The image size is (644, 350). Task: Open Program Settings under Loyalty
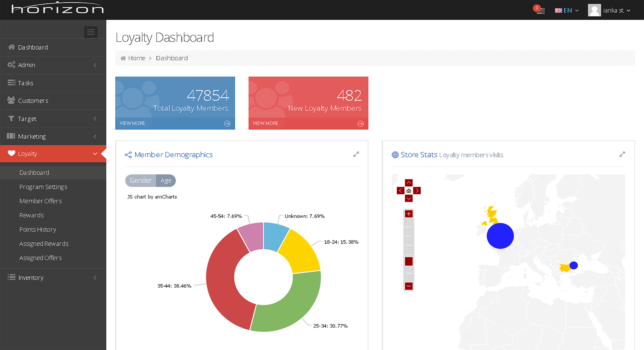(x=43, y=187)
